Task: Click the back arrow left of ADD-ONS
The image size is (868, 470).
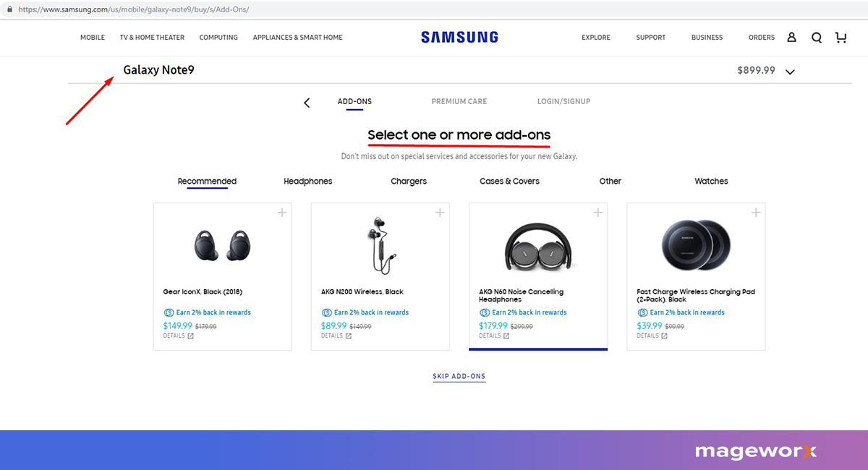Action: pyautogui.click(x=306, y=102)
